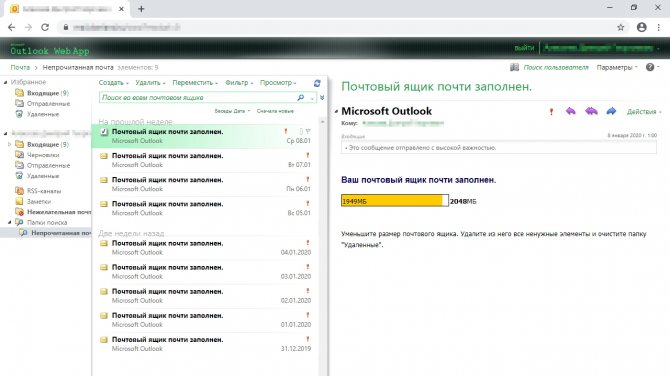Open the Параметры dropdown menu
This screenshot has height=376, width=670.
point(617,68)
